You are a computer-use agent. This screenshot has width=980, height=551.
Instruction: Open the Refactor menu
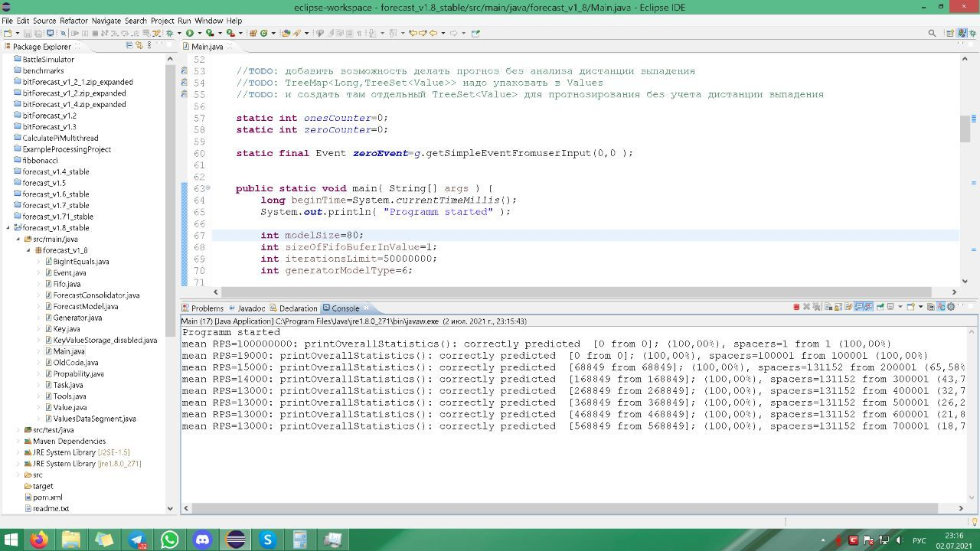click(x=73, y=21)
